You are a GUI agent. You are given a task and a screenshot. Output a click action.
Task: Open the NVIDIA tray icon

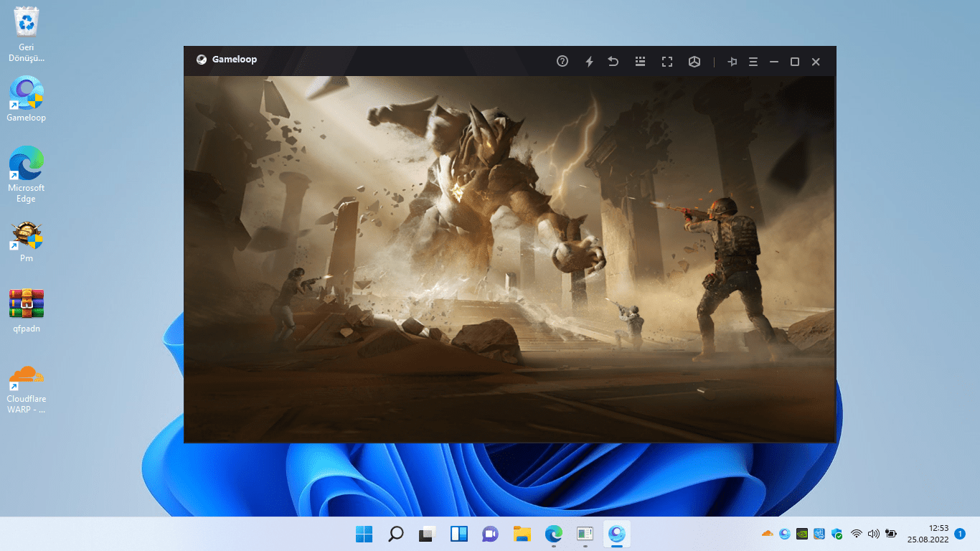(x=803, y=534)
